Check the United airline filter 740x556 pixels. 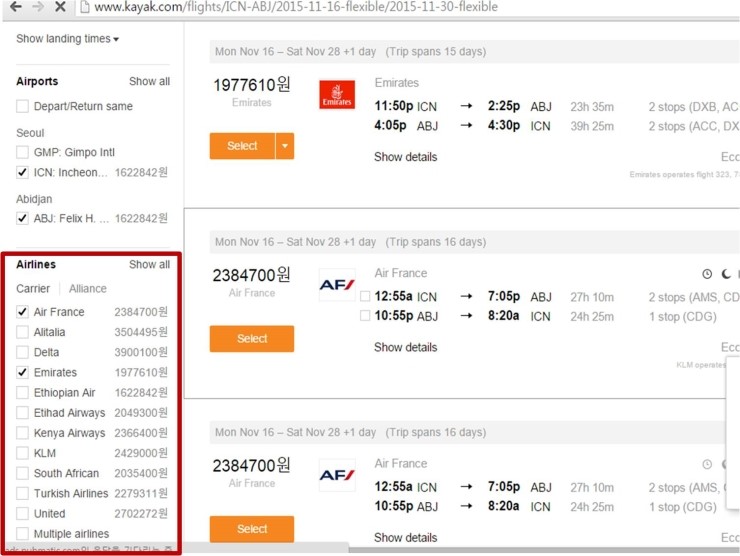point(22,514)
